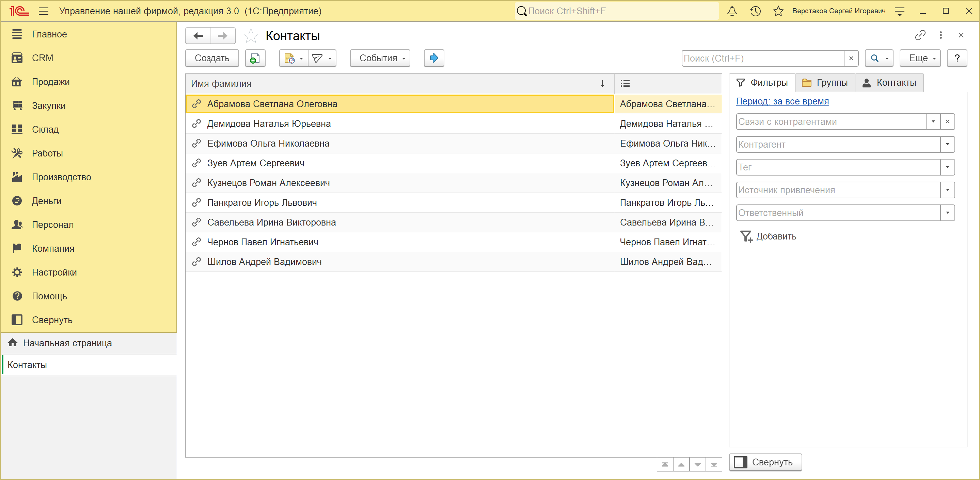Open service settings lines icon in title bar

(899, 11)
